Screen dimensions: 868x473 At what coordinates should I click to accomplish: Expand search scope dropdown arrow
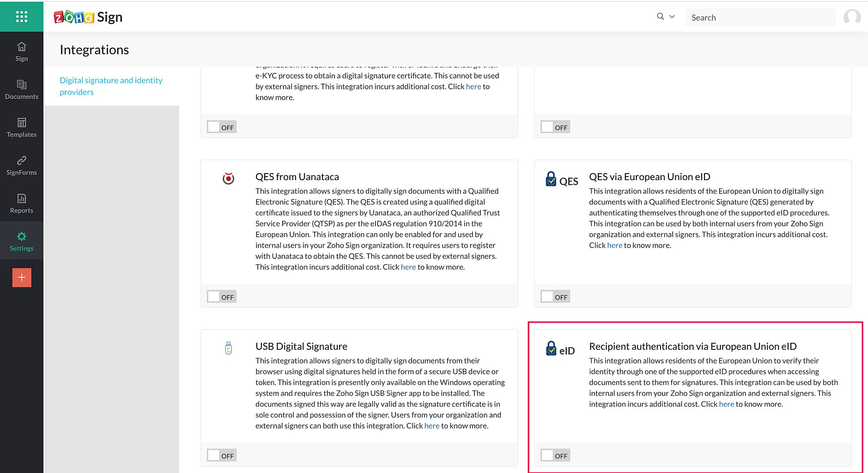pos(672,17)
